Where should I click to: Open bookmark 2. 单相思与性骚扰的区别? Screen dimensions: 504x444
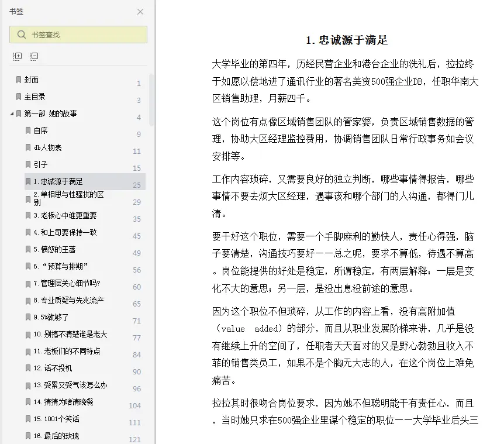[x=69, y=198]
